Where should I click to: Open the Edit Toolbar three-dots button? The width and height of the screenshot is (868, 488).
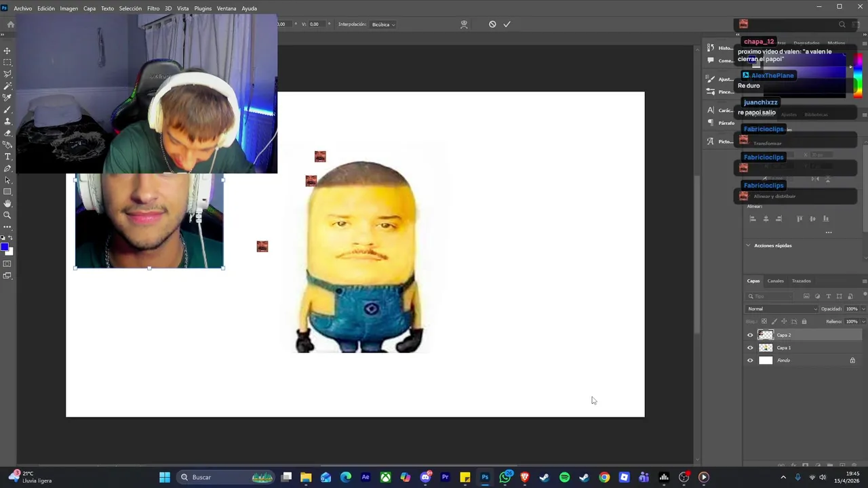click(7, 226)
